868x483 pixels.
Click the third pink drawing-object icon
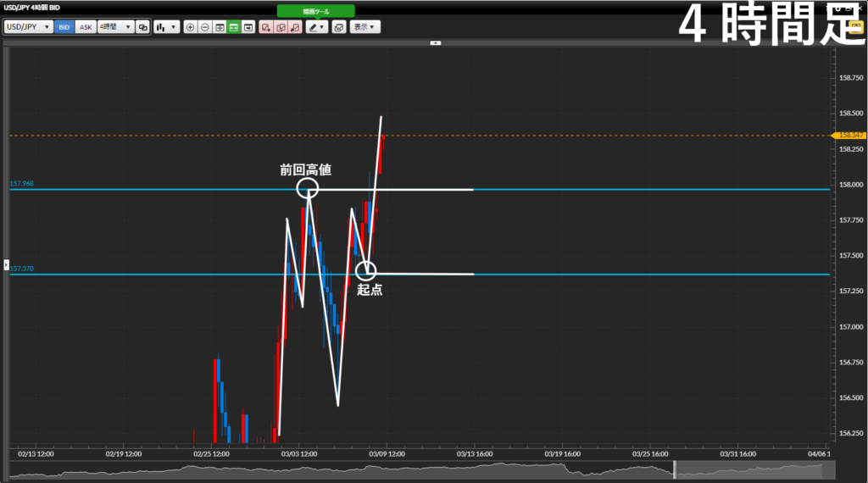pyautogui.click(x=294, y=27)
